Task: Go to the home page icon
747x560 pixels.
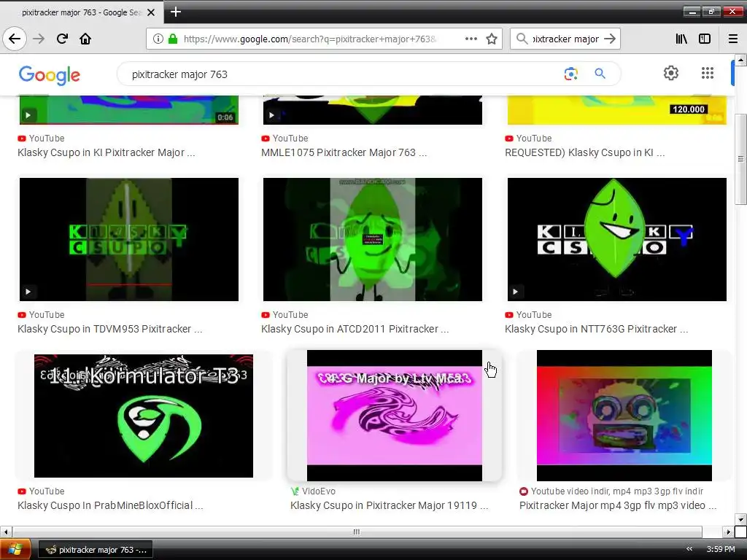Action: click(85, 39)
